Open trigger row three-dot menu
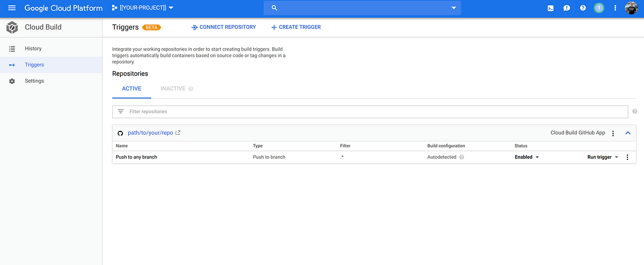Screen dimensions: 644x265 click(x=627, y=157)
